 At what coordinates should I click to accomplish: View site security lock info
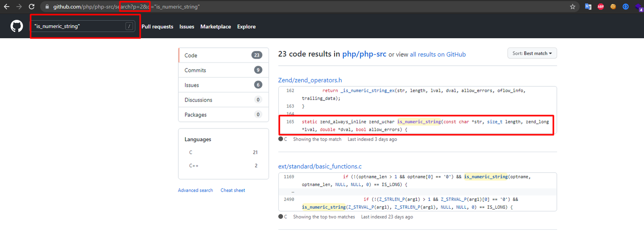pyautogui.click(x=47, y=7)
